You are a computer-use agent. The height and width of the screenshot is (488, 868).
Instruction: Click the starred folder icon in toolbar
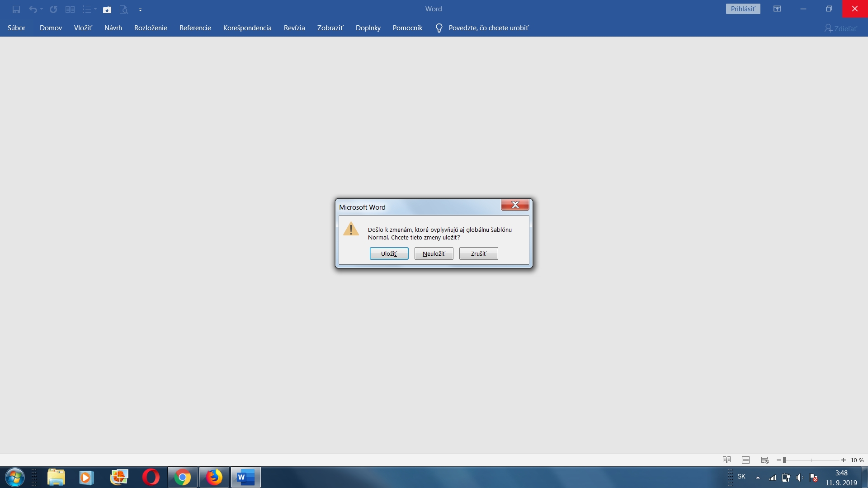(x=107, y=9)
